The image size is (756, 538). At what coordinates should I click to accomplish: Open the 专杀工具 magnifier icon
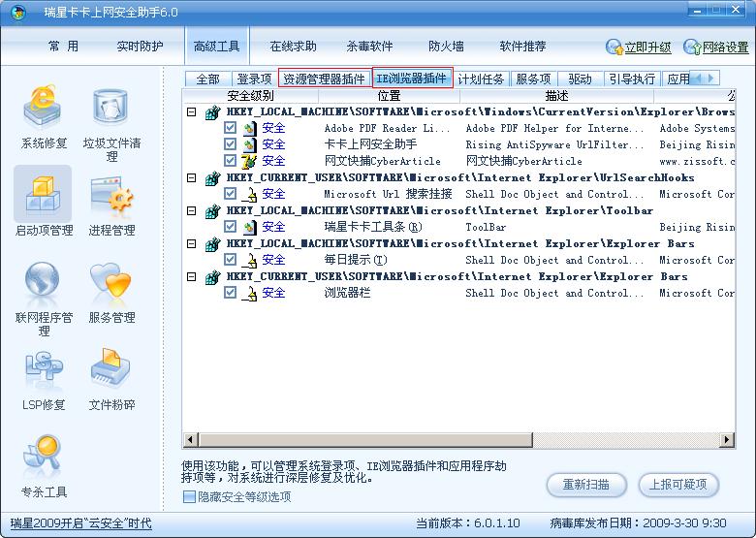pos(43,456)
